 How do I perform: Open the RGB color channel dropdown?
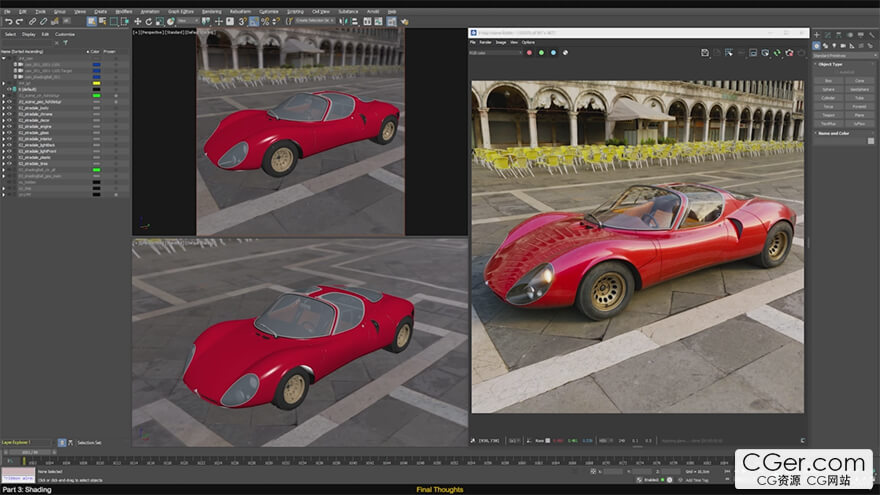coord(495,52)
